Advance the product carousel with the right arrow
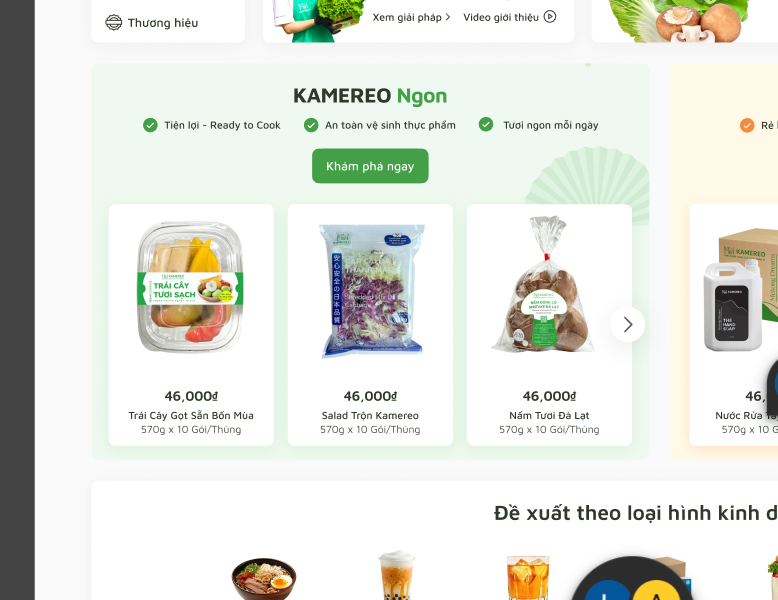This screenshot has height=600, width=778. point(628,325)
